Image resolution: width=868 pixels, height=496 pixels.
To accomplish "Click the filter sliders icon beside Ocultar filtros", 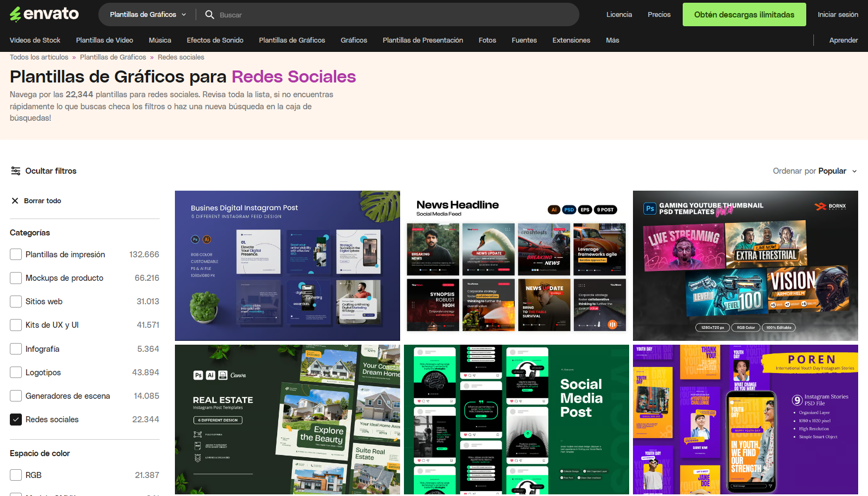I will (x=16, y=171).
